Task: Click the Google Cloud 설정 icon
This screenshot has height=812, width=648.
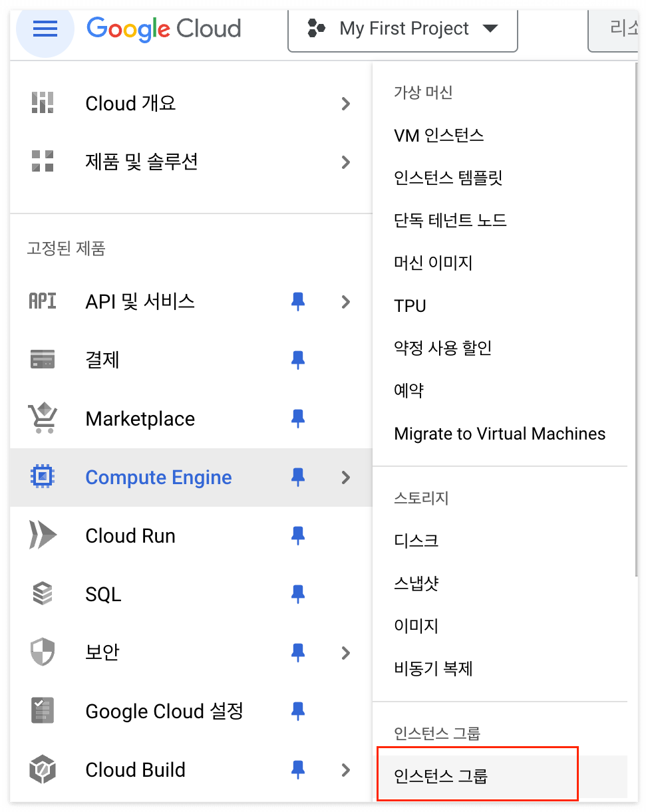Action: coord(43,711)
